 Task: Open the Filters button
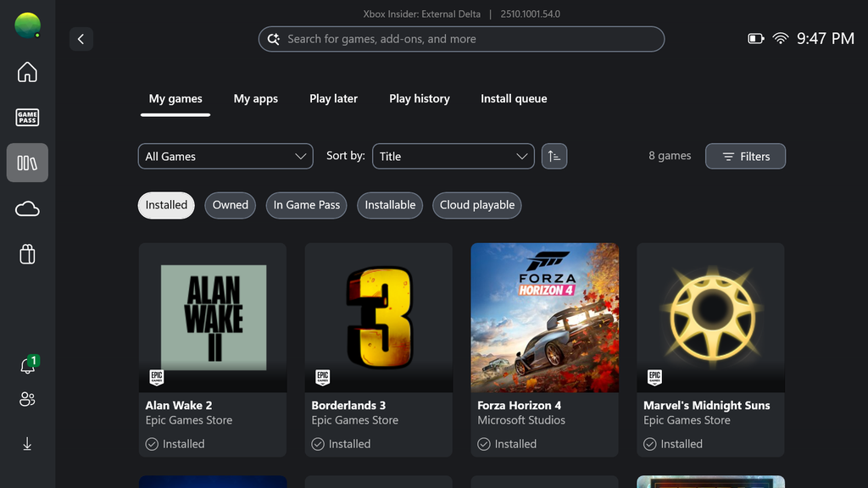[746, 157]
